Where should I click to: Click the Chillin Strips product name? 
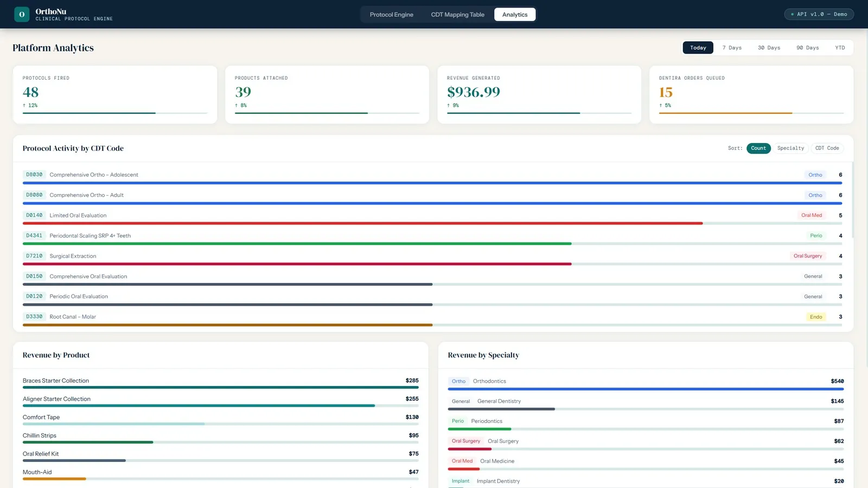pos(40,435)
